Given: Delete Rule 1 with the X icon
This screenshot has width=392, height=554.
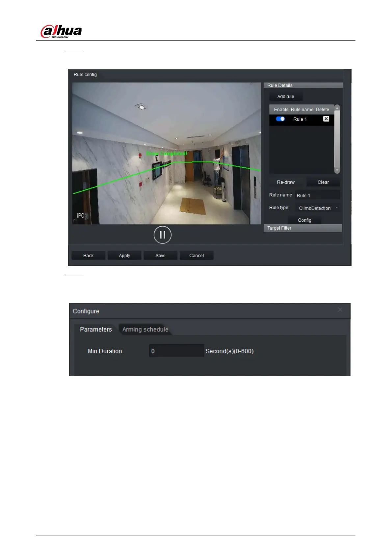Looking at the screenshot, I should click(326, 119).
